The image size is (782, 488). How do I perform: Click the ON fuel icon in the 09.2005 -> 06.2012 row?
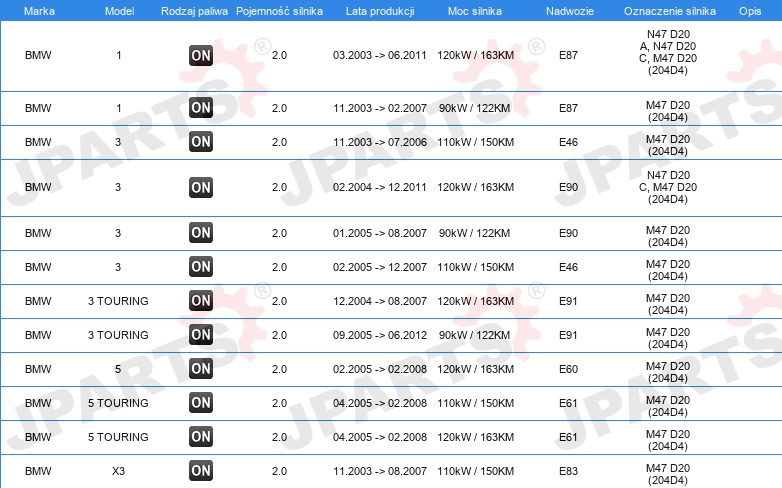click(201, 334)
